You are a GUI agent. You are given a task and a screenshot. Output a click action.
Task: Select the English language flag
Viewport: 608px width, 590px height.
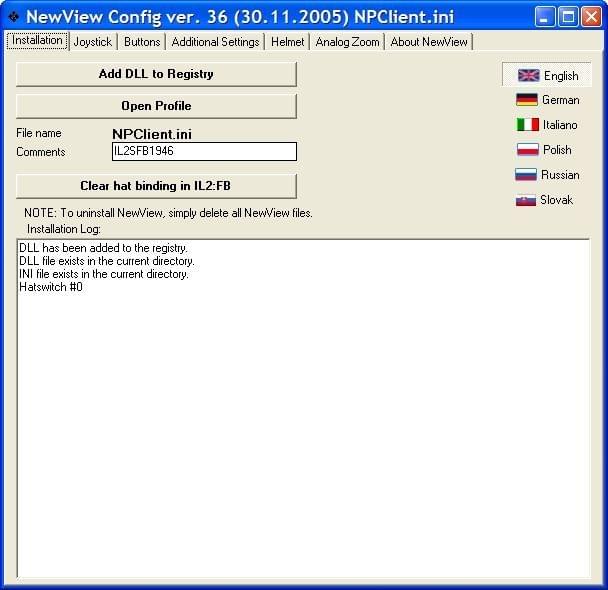point(528,75)
